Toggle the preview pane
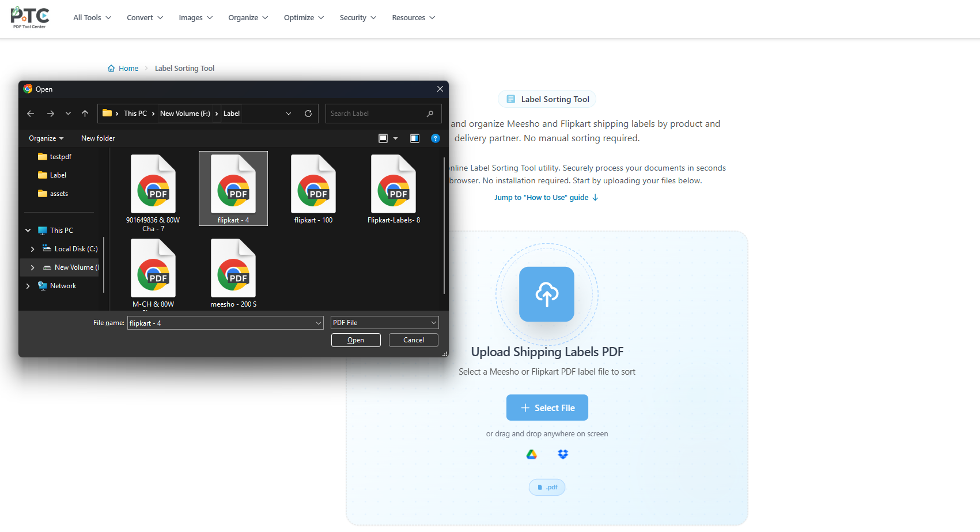The image size is (980, 532). point(415,138)
